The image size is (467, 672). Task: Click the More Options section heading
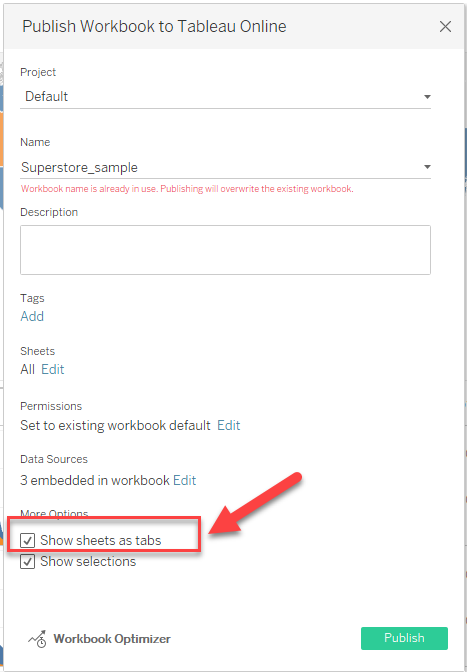[x=54, y=513]
